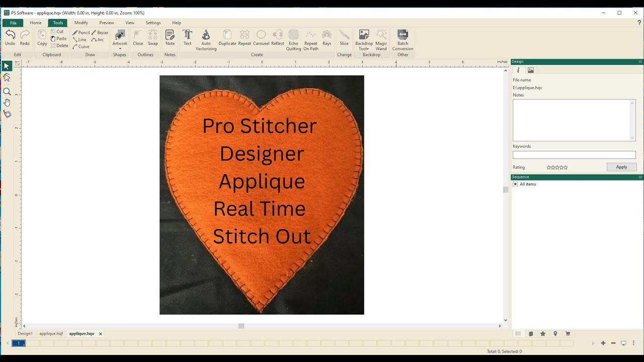The height and width of the screenshot is (362, 644).
Task: Open the design information tab
Action: (x=518, y=70)
